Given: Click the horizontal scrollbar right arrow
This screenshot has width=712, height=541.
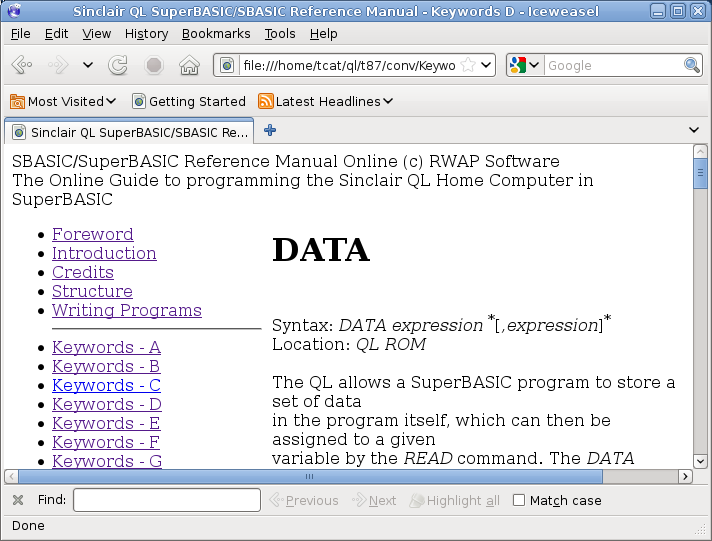Looking at the screenshot, I should pos(685,476).
